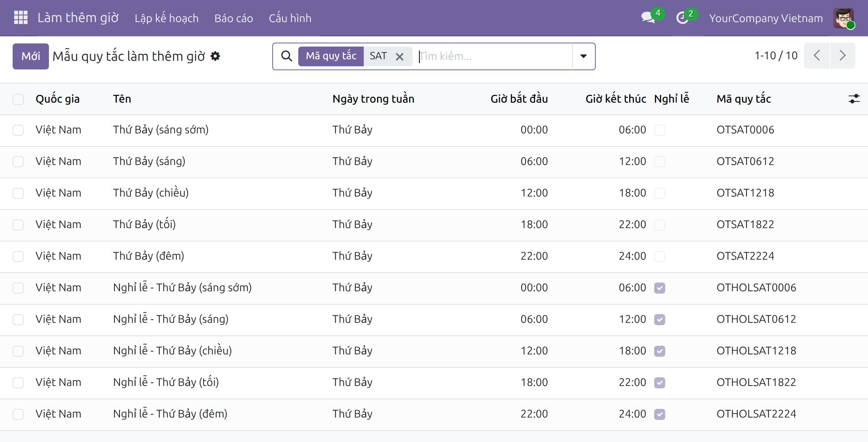This screenshot has width=868, height=442.
Task: Sort by the Quốc gia column header
Action: [x=58, y=99]
